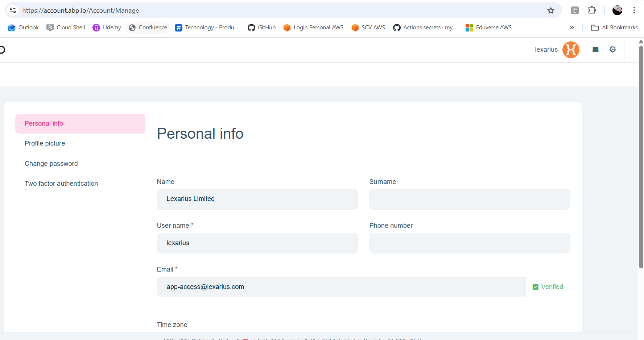This screenshot has width=644, height=340.
Task: Click the dark monitor icon in header
Action: (x=595, y=49)
